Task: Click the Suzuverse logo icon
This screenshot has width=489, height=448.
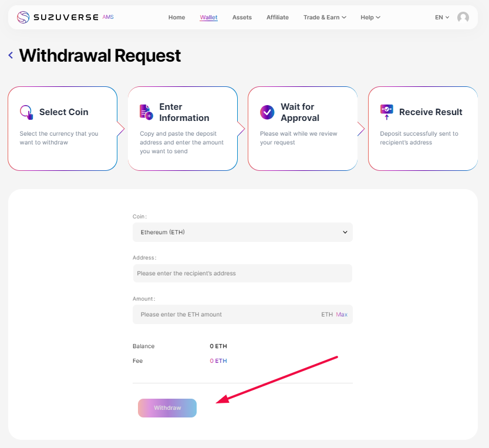Action: (23, 17)
